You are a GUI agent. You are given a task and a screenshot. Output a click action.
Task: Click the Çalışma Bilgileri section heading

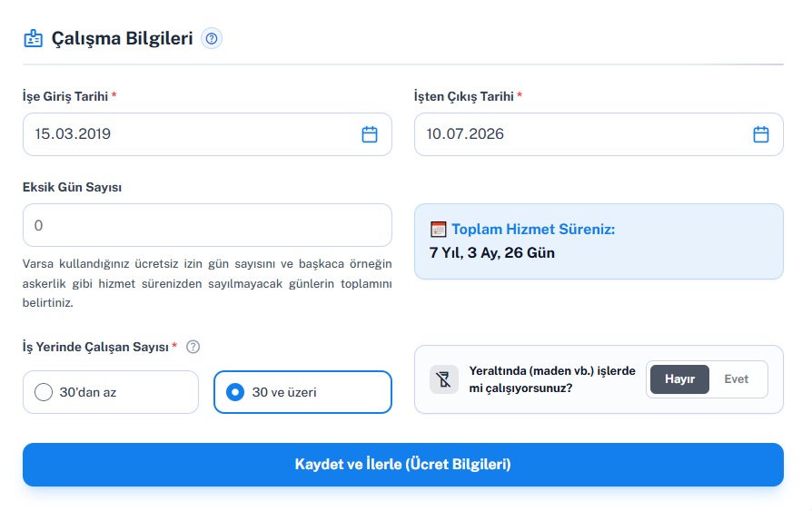[x=123, y=38]
